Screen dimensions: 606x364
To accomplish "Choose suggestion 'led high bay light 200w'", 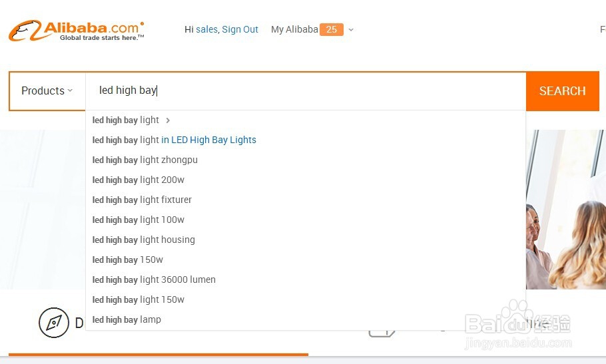I will (x=139, y=180).
